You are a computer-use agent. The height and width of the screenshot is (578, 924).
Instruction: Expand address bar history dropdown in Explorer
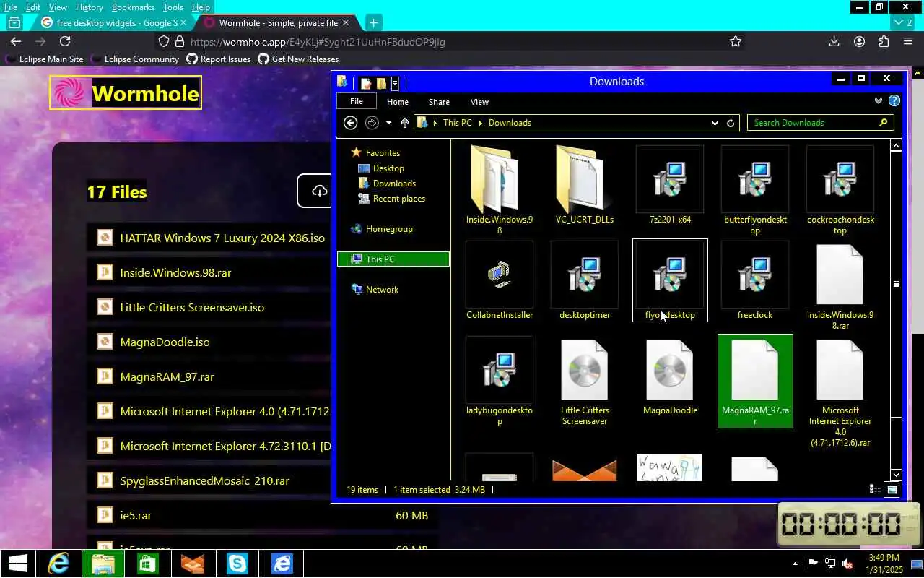pyautogui.click(x=715, y=123)
